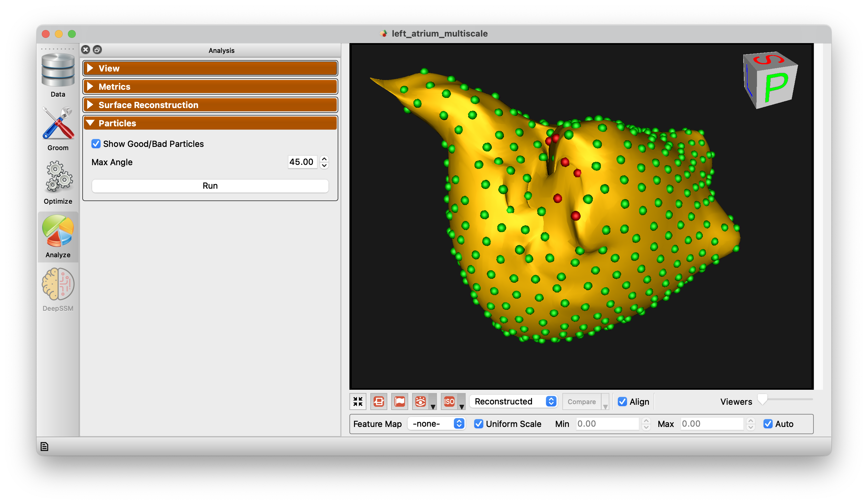Undock the Analysis panel with float icon

(x=97, y=50)
